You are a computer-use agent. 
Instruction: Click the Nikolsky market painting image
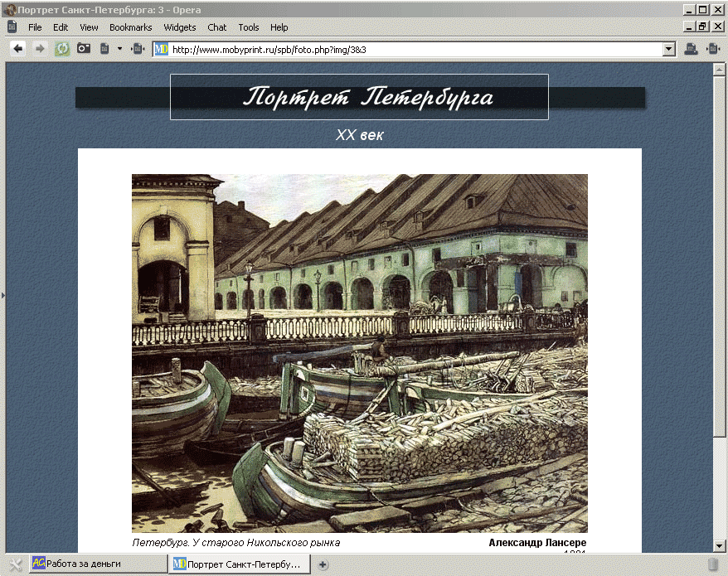pyautogui.click(x=360, y=353)
